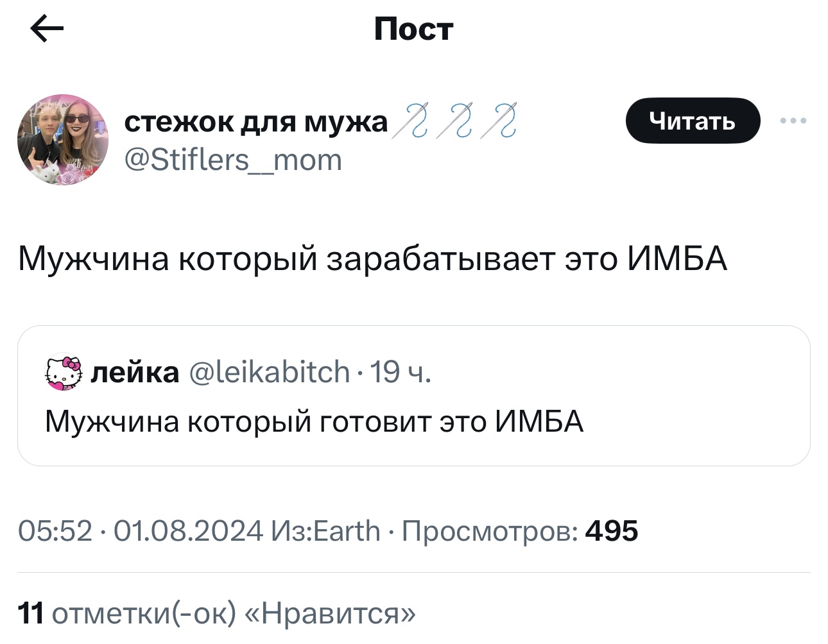Select the main post text about зарабатывает

coord(373,259)
